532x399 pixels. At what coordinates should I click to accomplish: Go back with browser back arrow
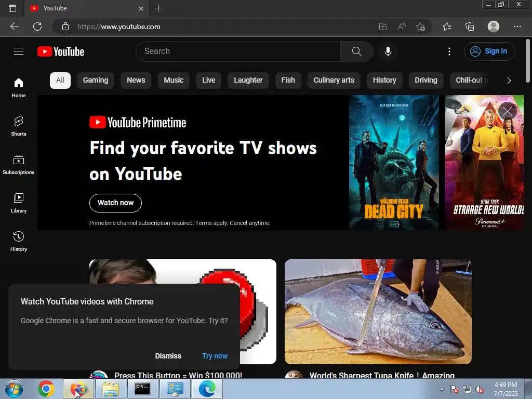point(14,26)
